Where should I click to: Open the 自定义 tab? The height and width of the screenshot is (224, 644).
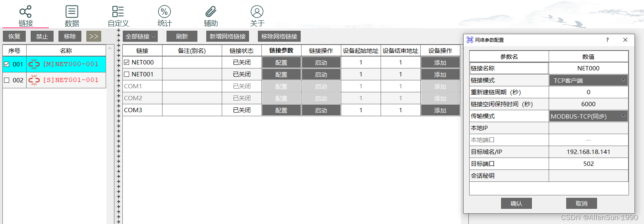118,16
